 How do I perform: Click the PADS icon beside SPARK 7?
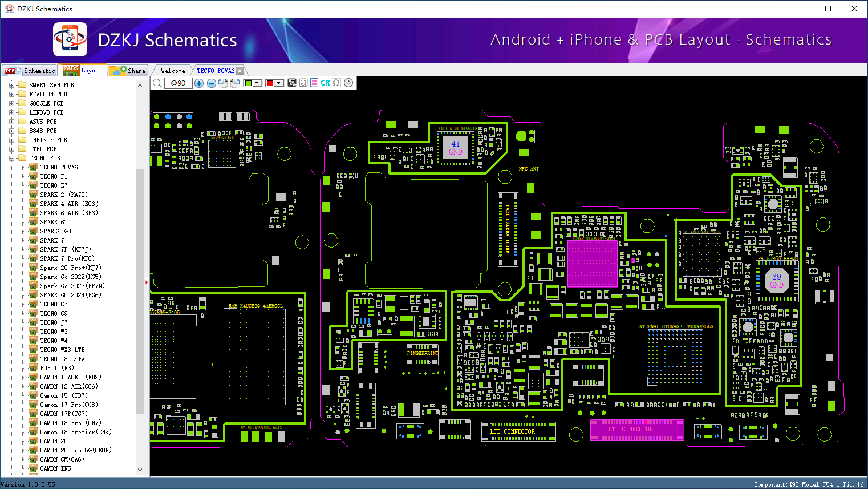tap(33, 240)
